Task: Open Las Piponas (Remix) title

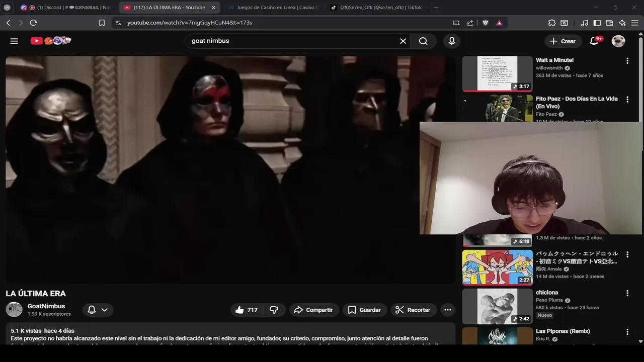Action: pyautogui.click(x=562, y=331)
